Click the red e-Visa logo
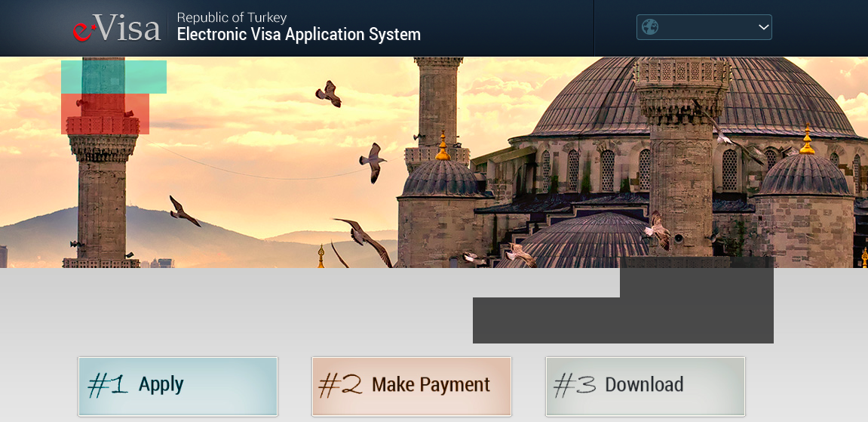This screenshot has height=422, width=868. 117,28
